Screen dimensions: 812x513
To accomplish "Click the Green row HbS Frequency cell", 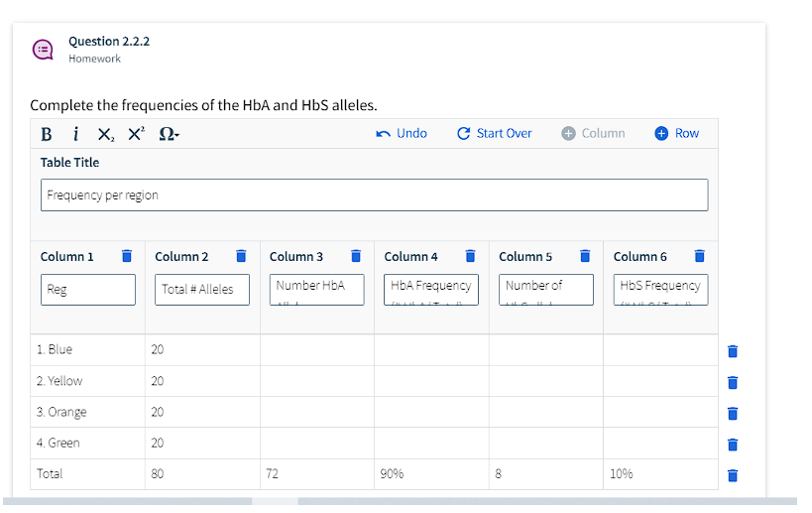I will tap(660, 444).
